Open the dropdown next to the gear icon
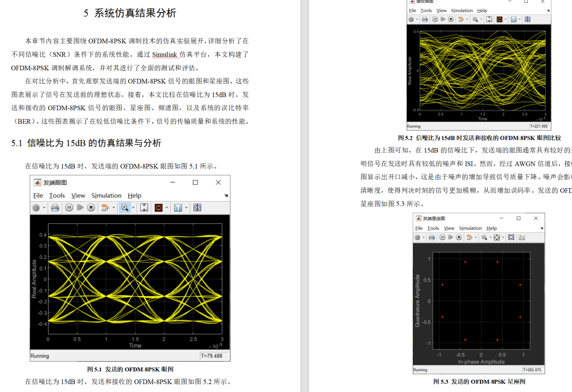The width and height of the screenshot is (572, 392). (44, 207)
